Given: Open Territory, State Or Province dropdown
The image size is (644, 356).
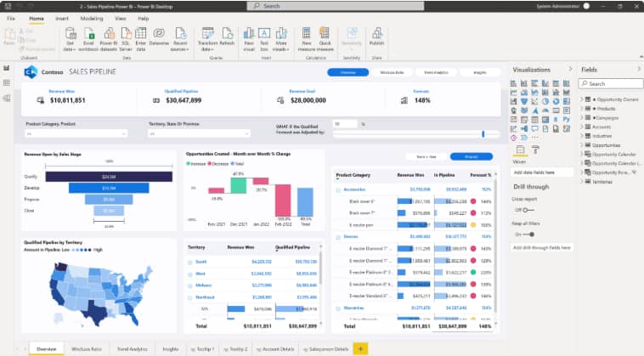Looking at the screenshot, I should click(x=199, y=134).
